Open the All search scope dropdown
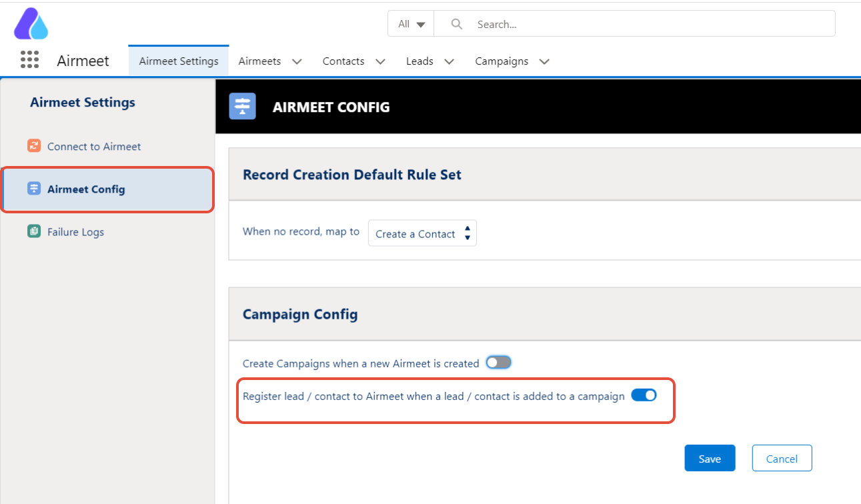861x504 pixels. tap(411, 24)
